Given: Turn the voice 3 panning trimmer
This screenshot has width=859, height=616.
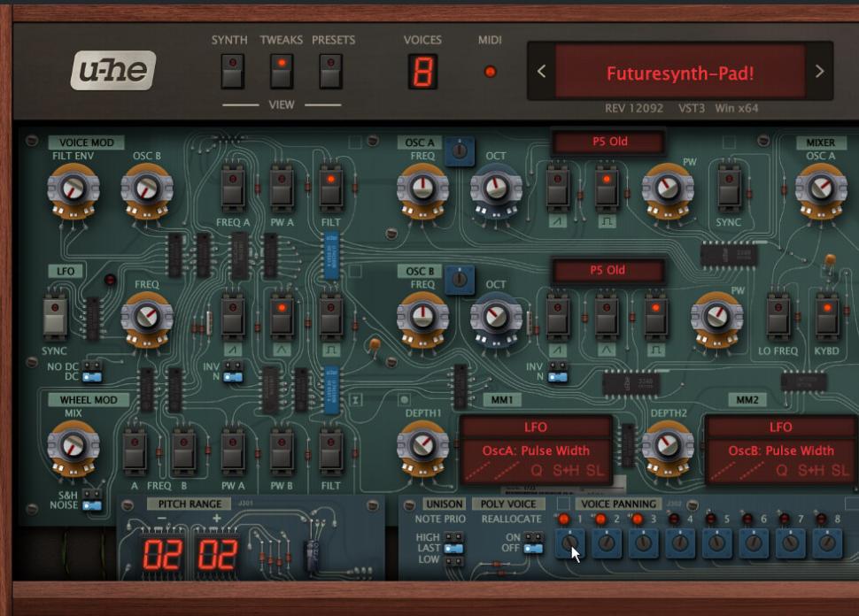Looking at the screenshot, I should point(643,543).
